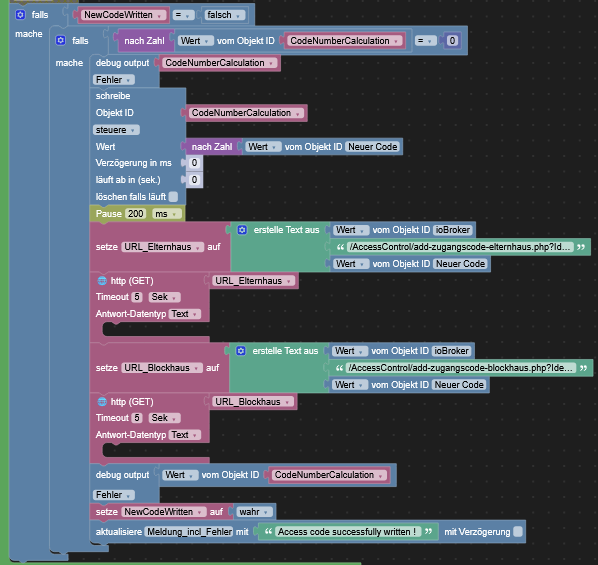This screenshot has height=565, width=598.
Task: Open first Fehler severity dropdown
Action: click(x=113, y=80)
